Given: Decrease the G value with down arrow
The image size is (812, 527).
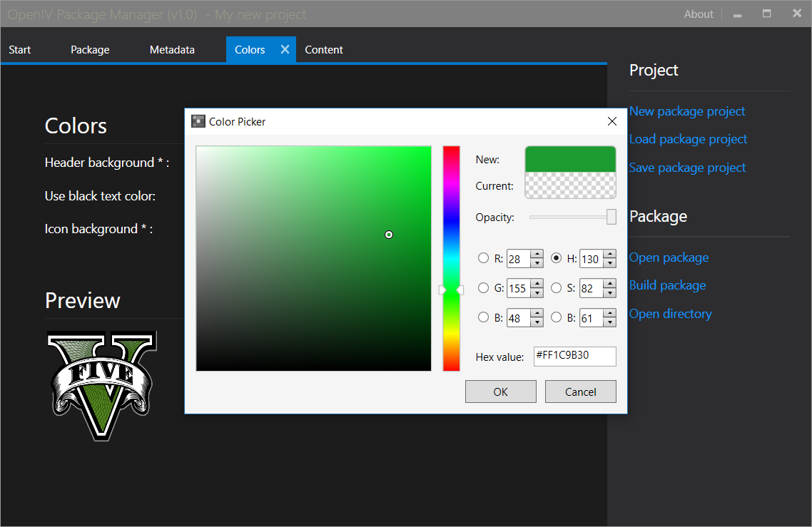Looking at the screenshot, I should coord(537,293).
